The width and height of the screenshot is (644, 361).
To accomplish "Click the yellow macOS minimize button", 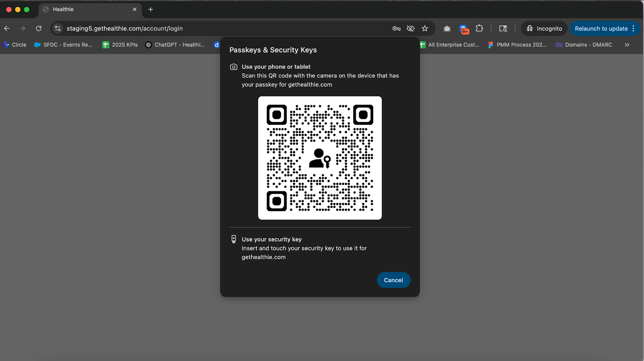I will click(18, 9).
